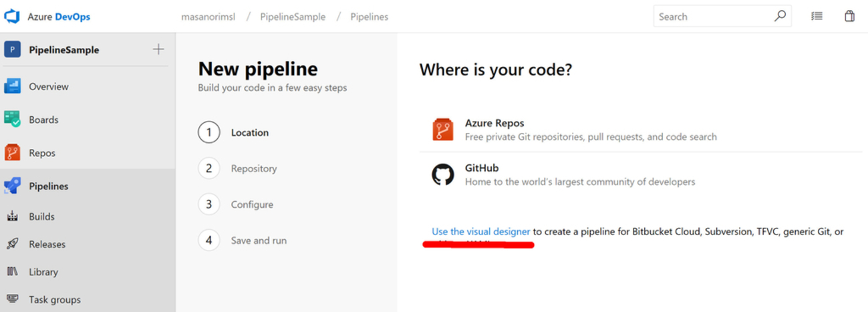This screenshot has width=868, height=312.
Task: Click the GitHub octocat icon
Action: 443,174
